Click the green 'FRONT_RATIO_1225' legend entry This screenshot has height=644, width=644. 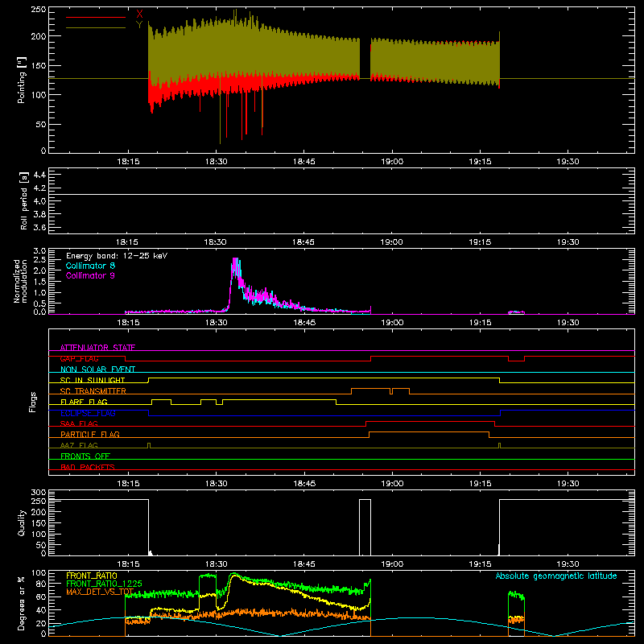pyautogui.click(x=104, y=584)
